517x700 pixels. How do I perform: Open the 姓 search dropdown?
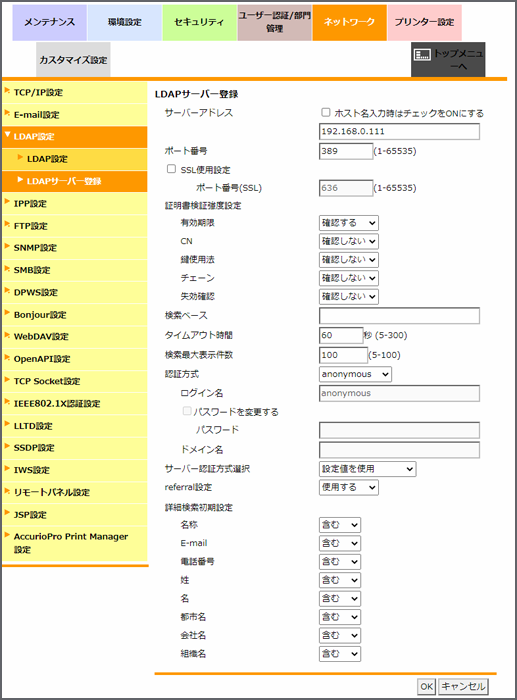tap(340, 580)
